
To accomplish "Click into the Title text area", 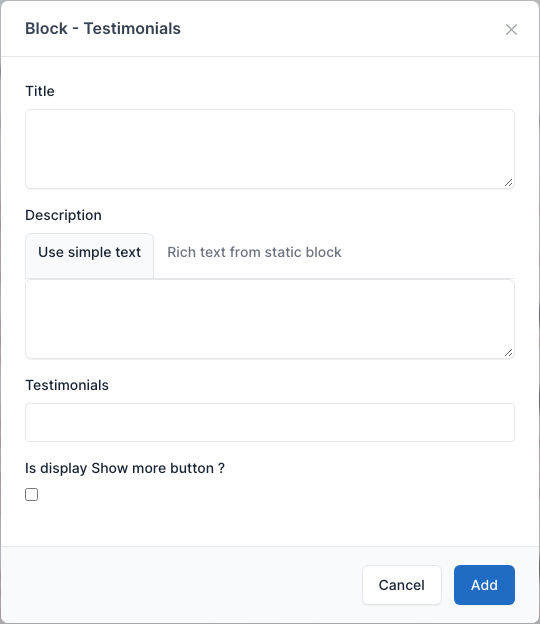I will 270,149.
